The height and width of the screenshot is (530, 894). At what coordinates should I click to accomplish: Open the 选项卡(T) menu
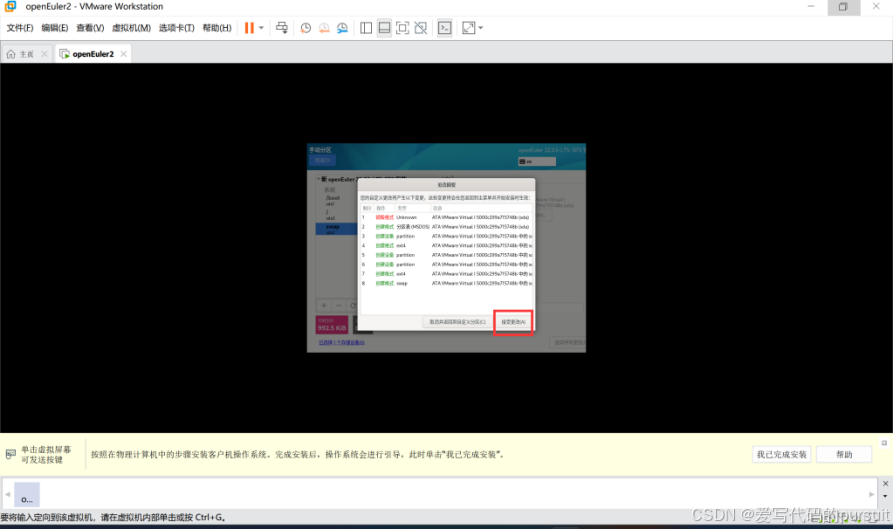(x=176, y=28)
